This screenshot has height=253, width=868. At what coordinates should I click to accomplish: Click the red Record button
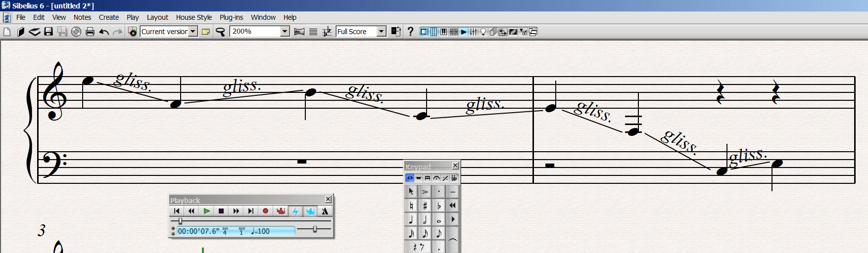pos(265,211)
